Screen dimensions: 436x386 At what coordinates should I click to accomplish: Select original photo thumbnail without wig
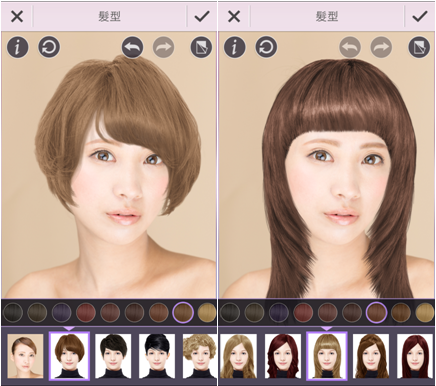pyautogui.click(x=25, y=356)
